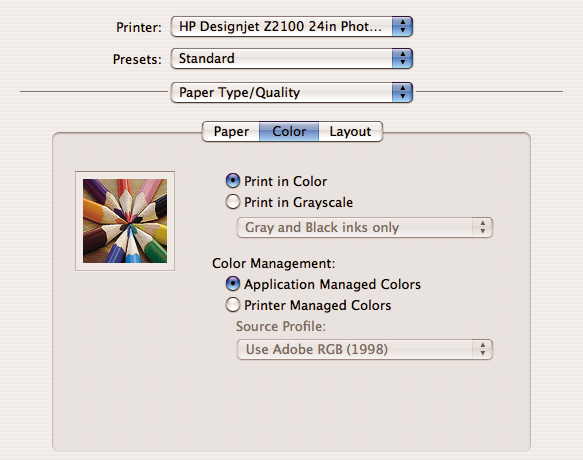Click the blue arrows beside Paper Type/Quality

click(x=402, y=92)
